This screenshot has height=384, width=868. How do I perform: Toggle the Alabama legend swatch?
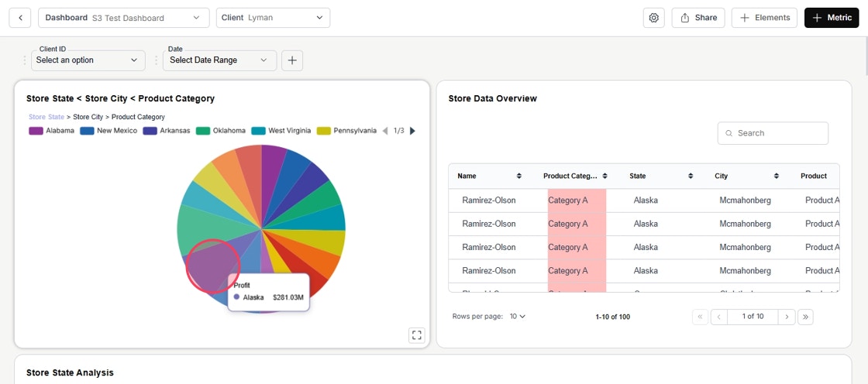coord(36,131)
